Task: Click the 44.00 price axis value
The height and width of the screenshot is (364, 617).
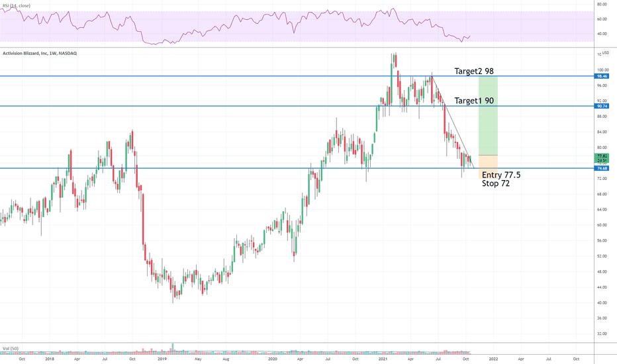Action: pyautogui.click(x=602, y=287)
